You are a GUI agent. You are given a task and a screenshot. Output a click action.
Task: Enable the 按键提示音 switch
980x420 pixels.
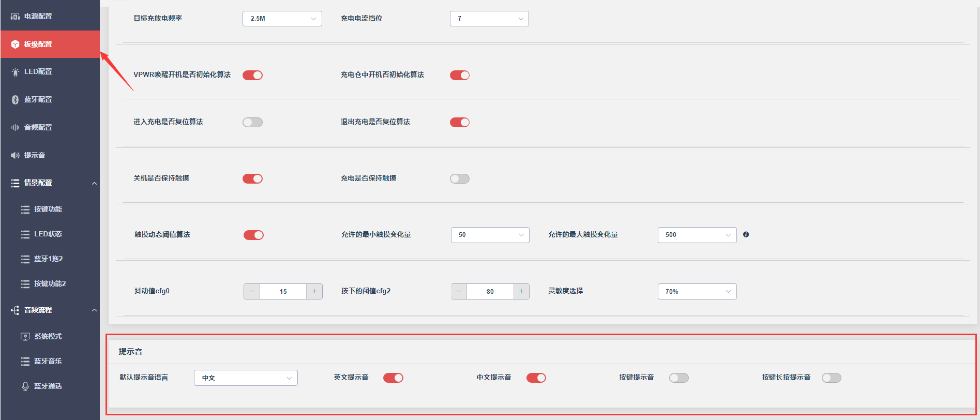point(679,378)
